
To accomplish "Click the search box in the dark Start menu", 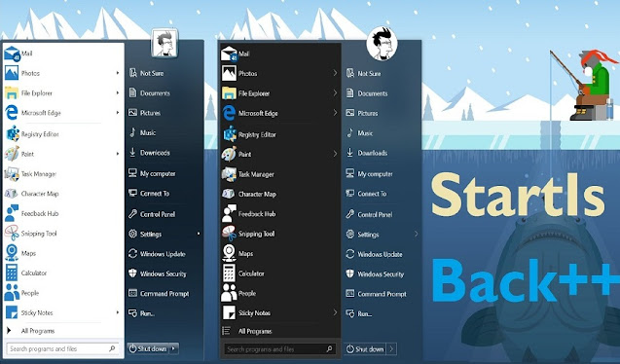I will [x=280, y=349].
